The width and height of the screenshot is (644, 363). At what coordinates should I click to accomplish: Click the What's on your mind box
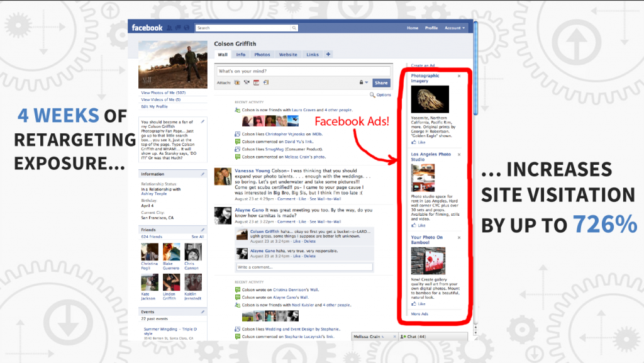coord(303,71)
